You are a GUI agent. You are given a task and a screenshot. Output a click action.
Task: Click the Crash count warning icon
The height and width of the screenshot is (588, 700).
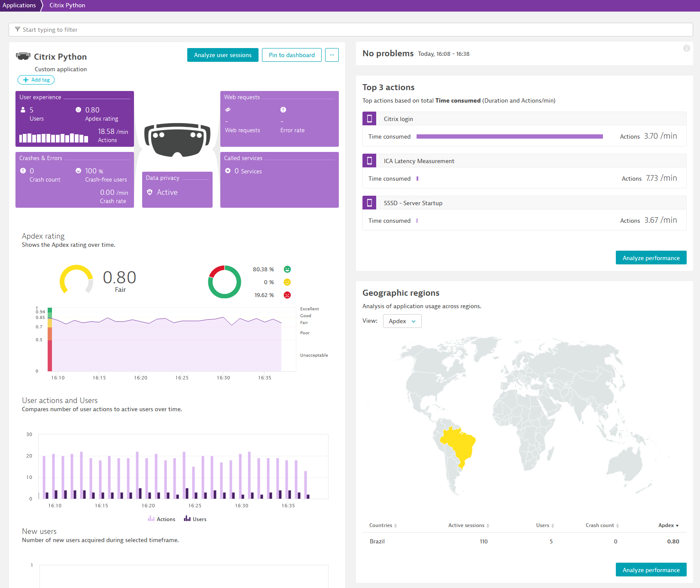point(23,171)
